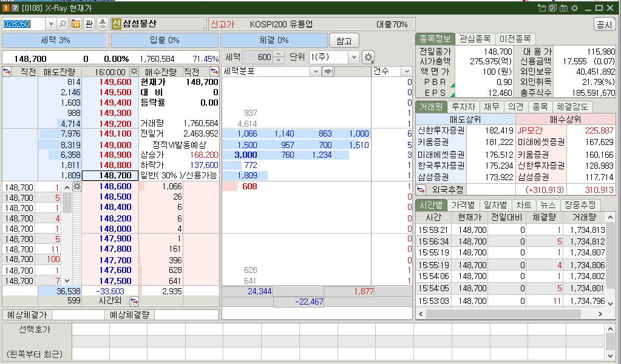This screenshot has height=364, width=621.
Task: Expand the 단위 1(주) dropdown
Action: [354, 58]
